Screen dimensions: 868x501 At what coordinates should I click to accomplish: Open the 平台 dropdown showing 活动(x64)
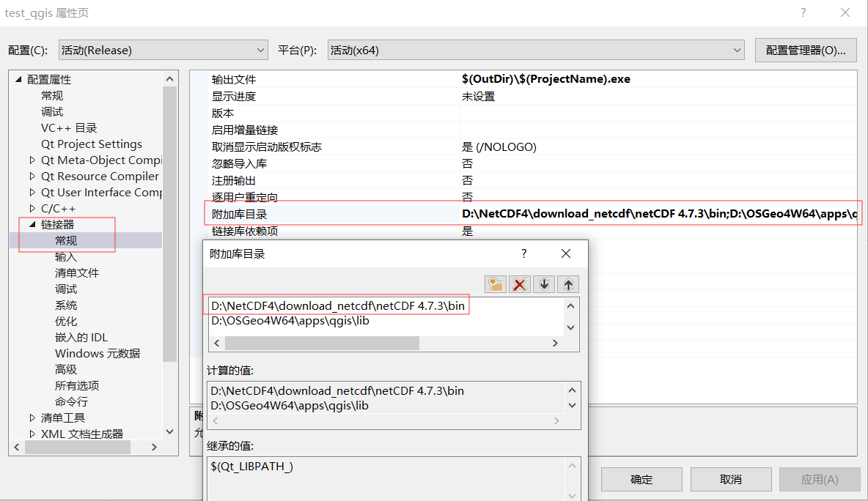tap(738, 49)
